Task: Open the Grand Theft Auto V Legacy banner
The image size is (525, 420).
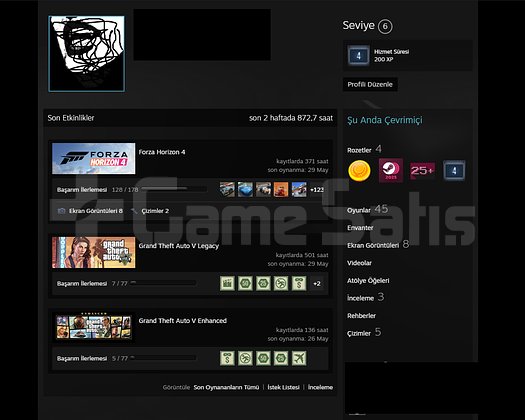Action: coord(94,253)
